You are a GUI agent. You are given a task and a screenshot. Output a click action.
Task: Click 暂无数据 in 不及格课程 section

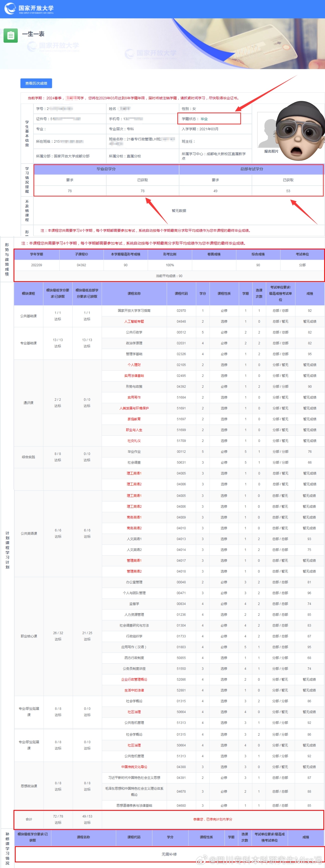pyautogui.click(x=179, y=211)
